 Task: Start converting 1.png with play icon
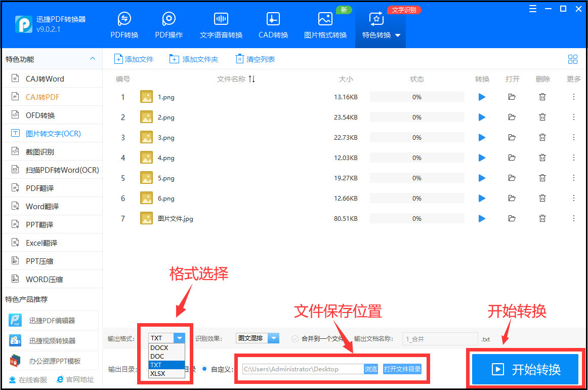click(482, 97)
